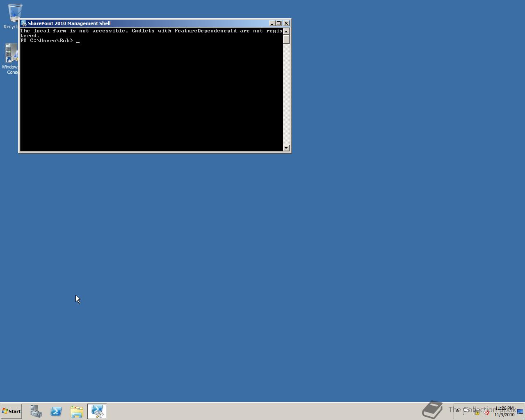Click the PS C:\Users\Rob> prompt line
The width and height of the screenshot is (525, 420).
point(46,41)
